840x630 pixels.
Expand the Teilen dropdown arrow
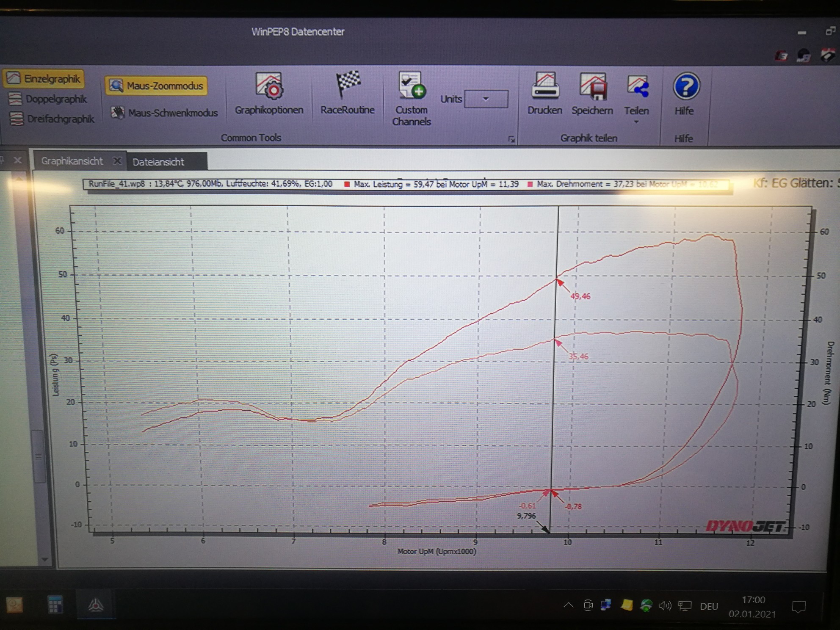coord(636,122)
